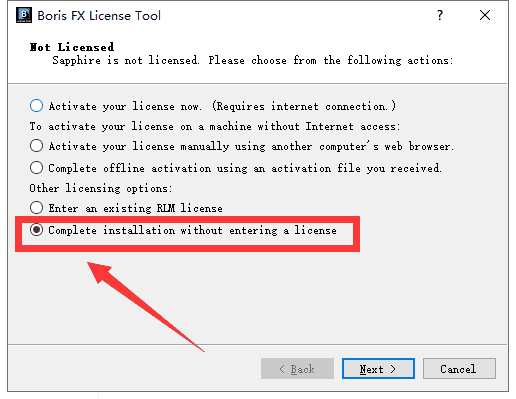Click the arrow chevron on Next button

tap(393, 369)
